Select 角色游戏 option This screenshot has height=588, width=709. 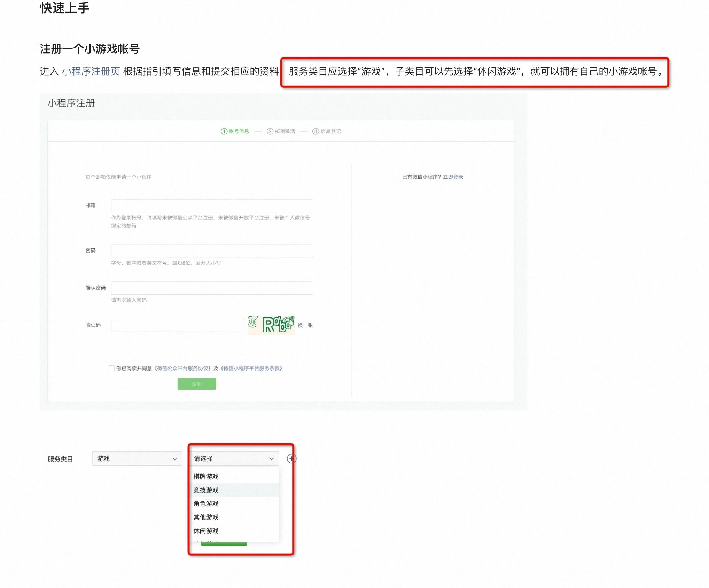206,503
